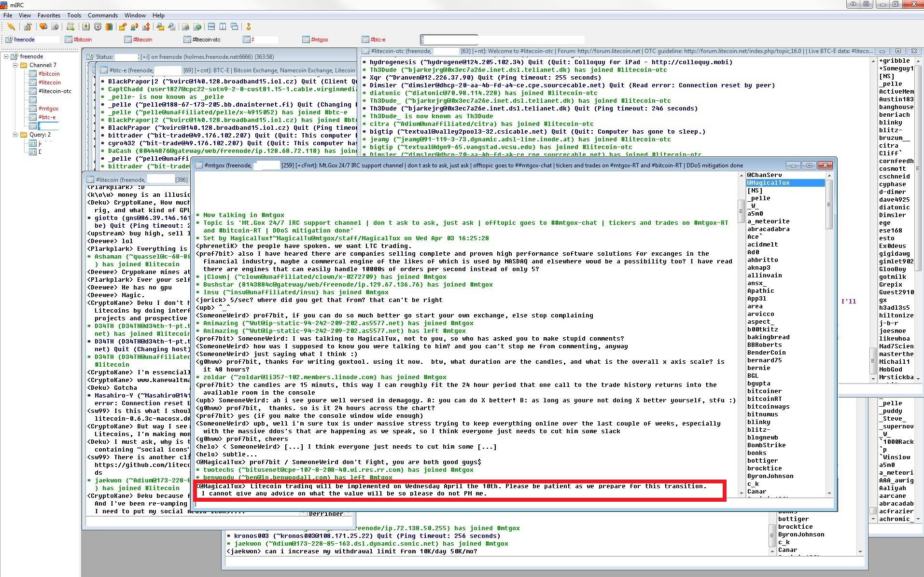Open the Notify List toolbar icon
This screenshot has width=924, height=577.
pyautogui.click(x=186, y=27)
